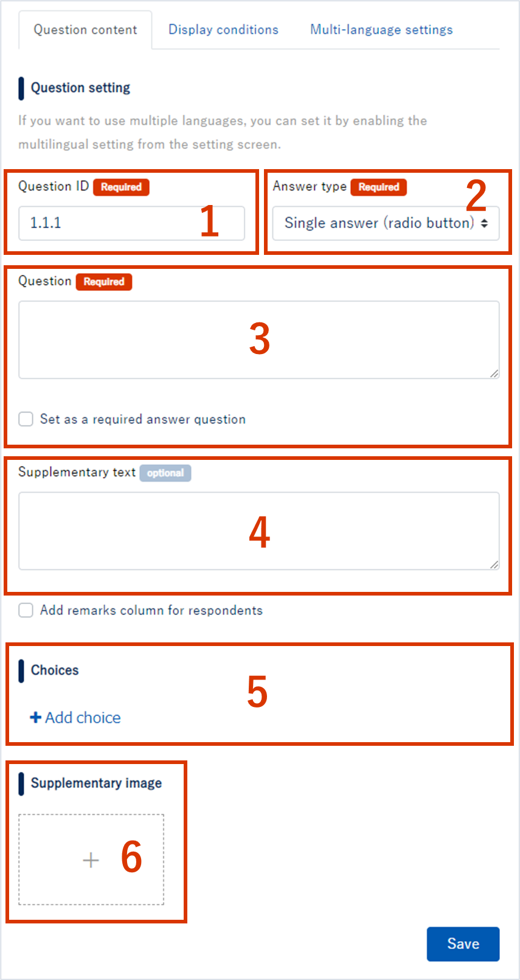The height and width of the screenshot is (980, 520).
Task: Enable Set as a required answer question
Action: point(26,419)
